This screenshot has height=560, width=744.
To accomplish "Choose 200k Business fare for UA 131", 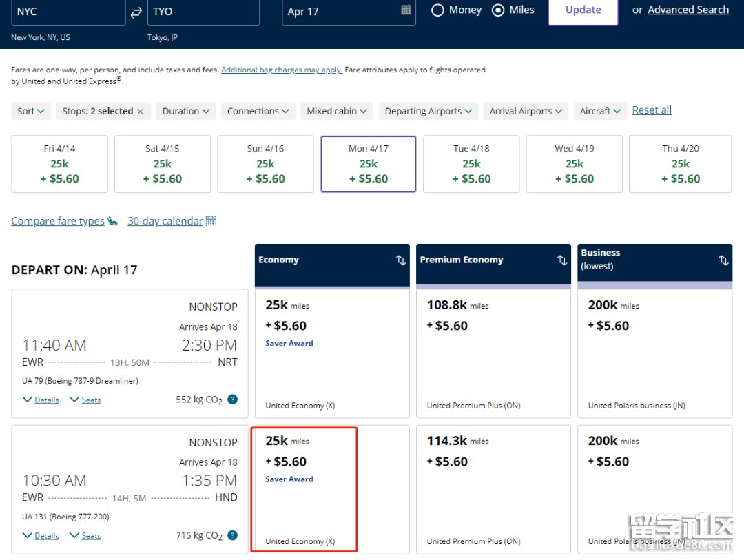I will (655, 489).
